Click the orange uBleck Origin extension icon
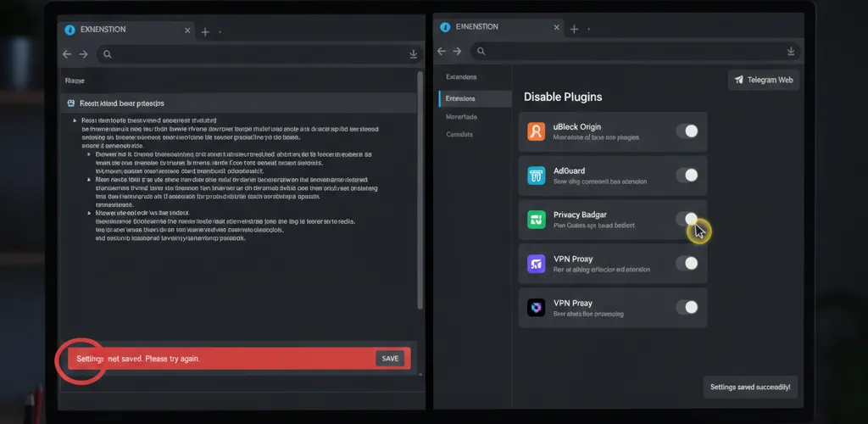868x424 pixels. pyautogui.click(x=537, y=131)
